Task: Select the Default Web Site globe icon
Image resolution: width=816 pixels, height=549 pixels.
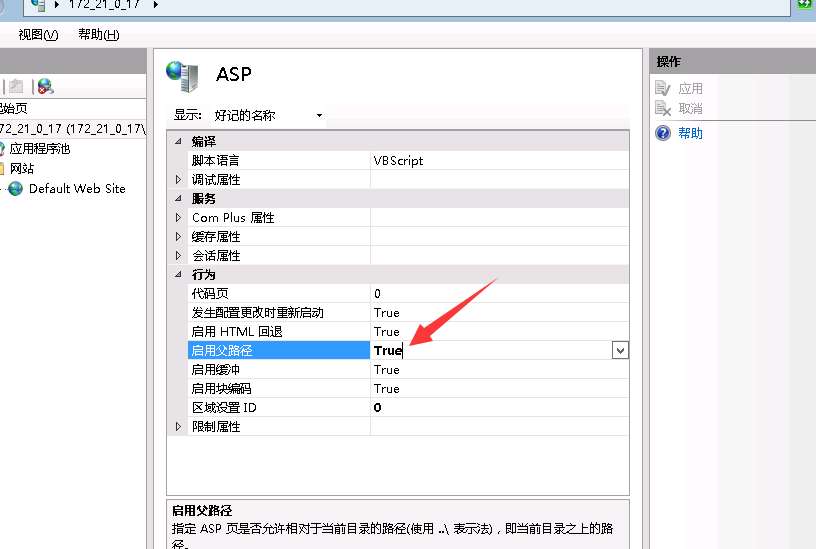Action: (15, 188)
